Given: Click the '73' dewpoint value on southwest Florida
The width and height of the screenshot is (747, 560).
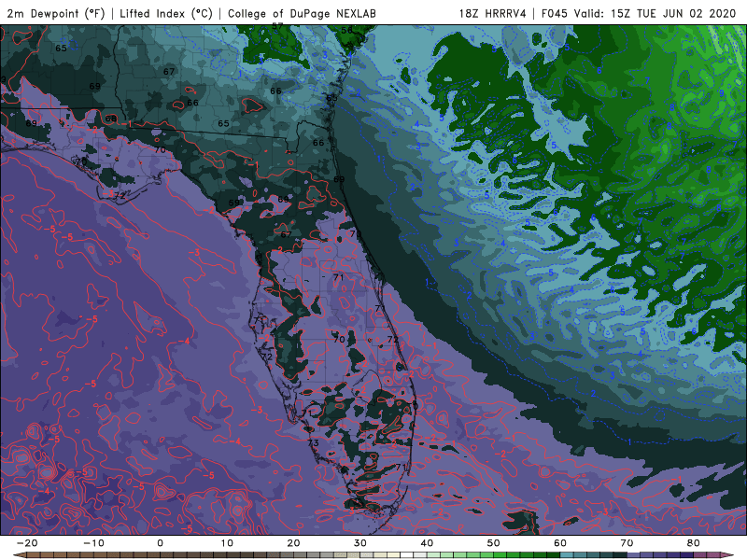Looking at the screenshot, I should coord(313,442).
